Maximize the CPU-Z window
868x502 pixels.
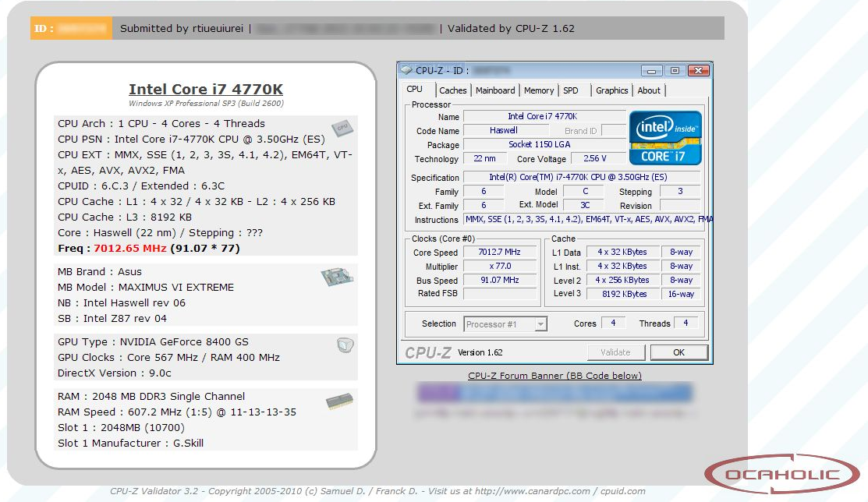(x=675, y=71)
